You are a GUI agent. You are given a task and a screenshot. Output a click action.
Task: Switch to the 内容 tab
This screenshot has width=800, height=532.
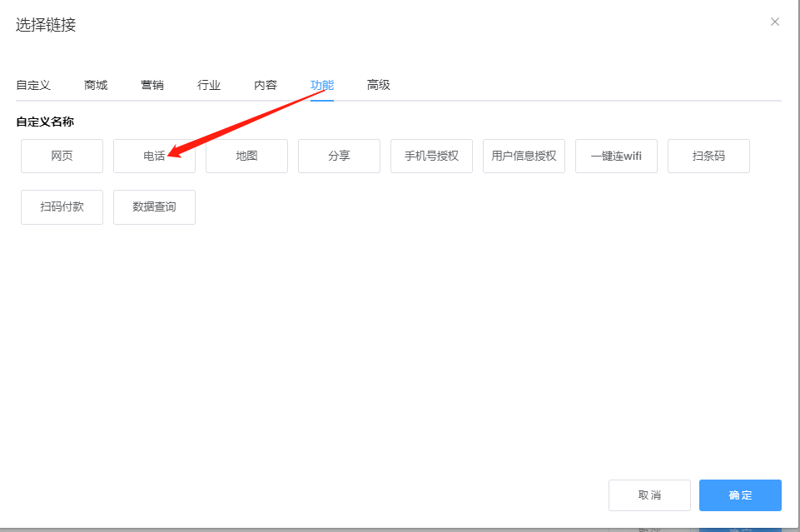tap(266, 85)
